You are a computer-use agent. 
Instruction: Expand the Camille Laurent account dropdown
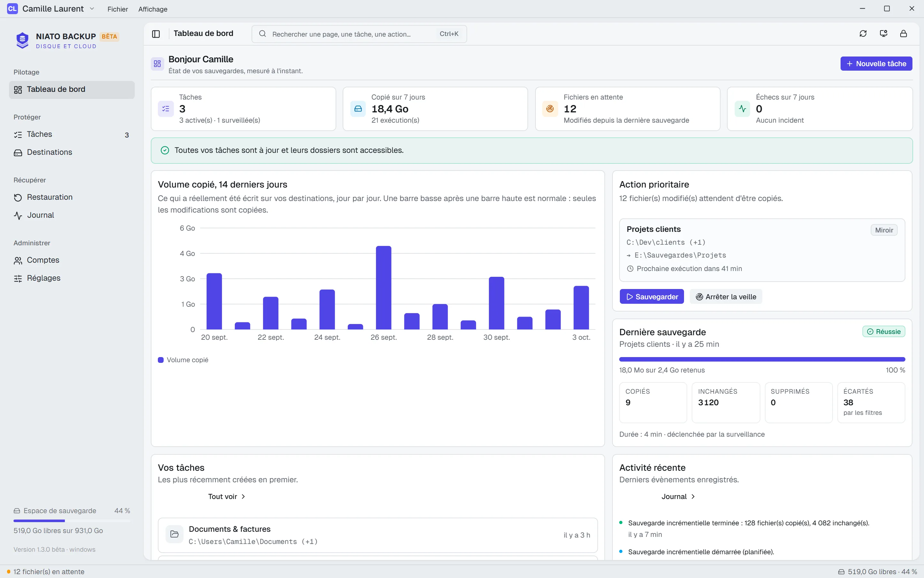tap(92, 8)
